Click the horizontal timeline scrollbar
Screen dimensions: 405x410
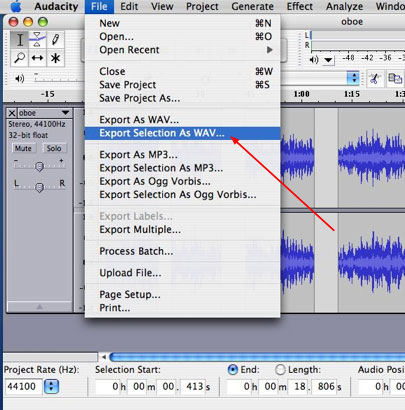[257, 357]
